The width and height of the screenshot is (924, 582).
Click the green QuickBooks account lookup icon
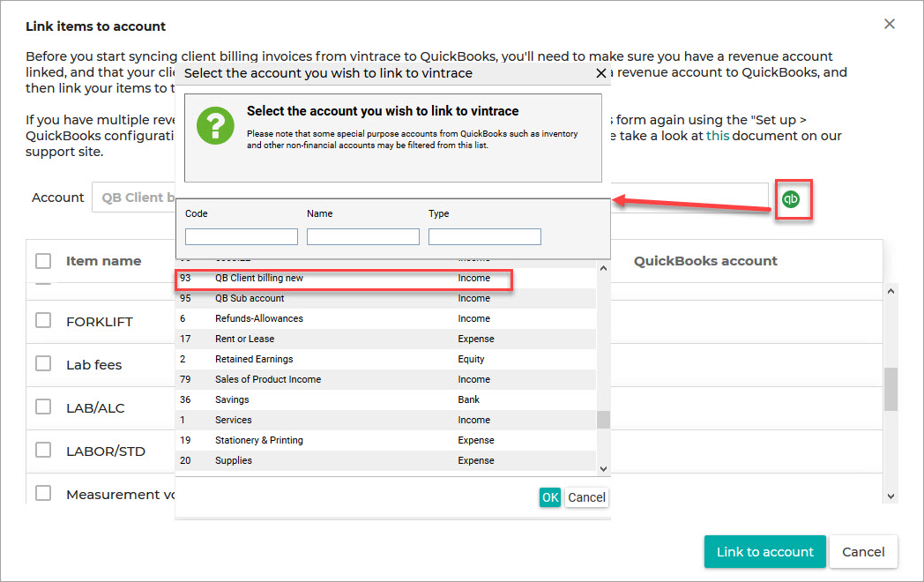pos(791,199)
